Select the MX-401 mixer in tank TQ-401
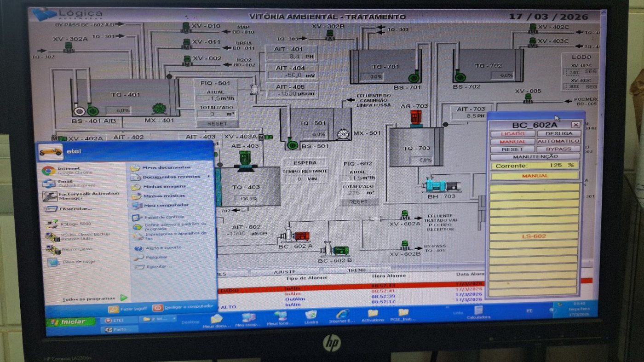 tap(160, 108)
